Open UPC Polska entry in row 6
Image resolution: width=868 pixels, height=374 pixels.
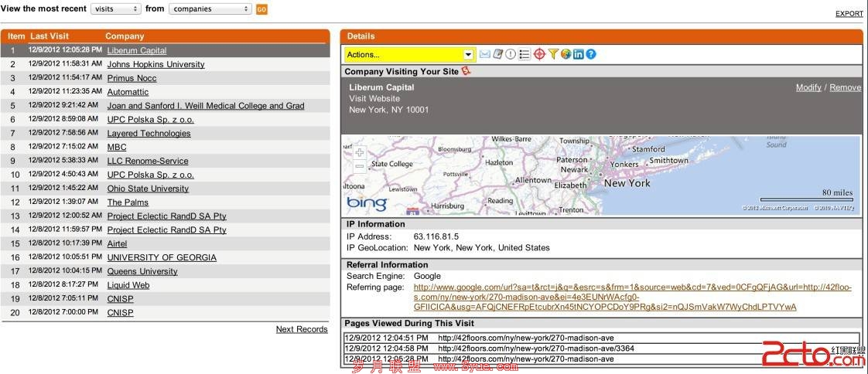coord(151,120)
